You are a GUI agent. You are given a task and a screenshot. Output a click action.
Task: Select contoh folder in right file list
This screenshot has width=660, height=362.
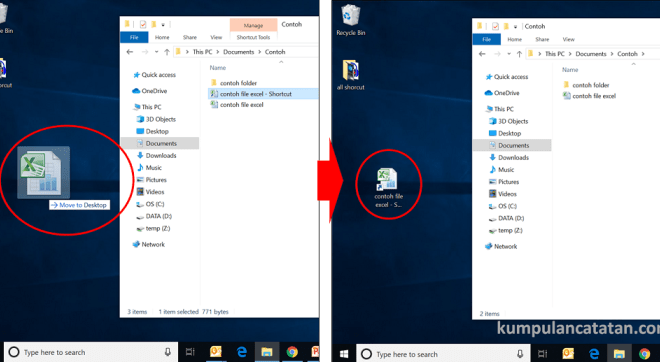(x=586, y=85)
